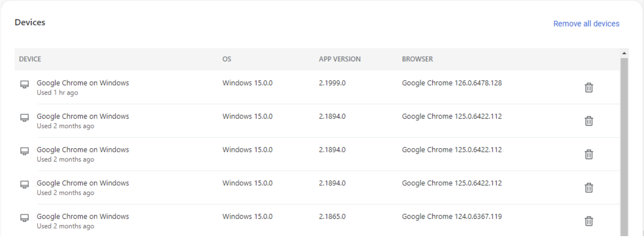Click the APP VERSION column header

point(340,59)
